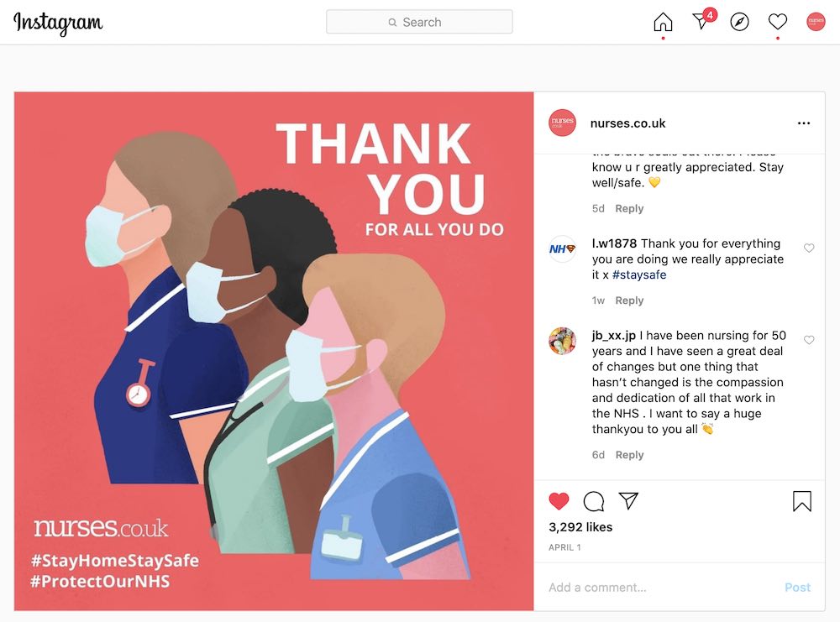Open the #staysafe hashtag link
Screen dimensions: 840x622
[x=639, y=274]
